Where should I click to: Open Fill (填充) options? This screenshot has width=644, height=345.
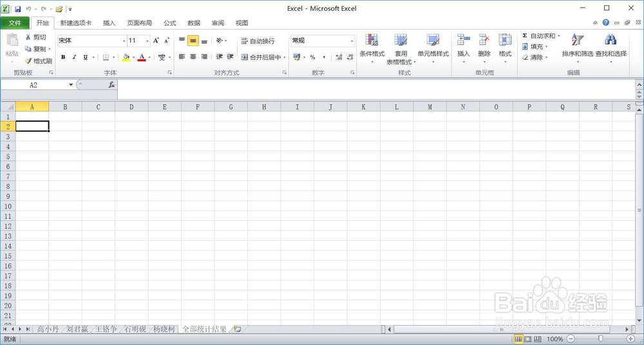(535, 47)
